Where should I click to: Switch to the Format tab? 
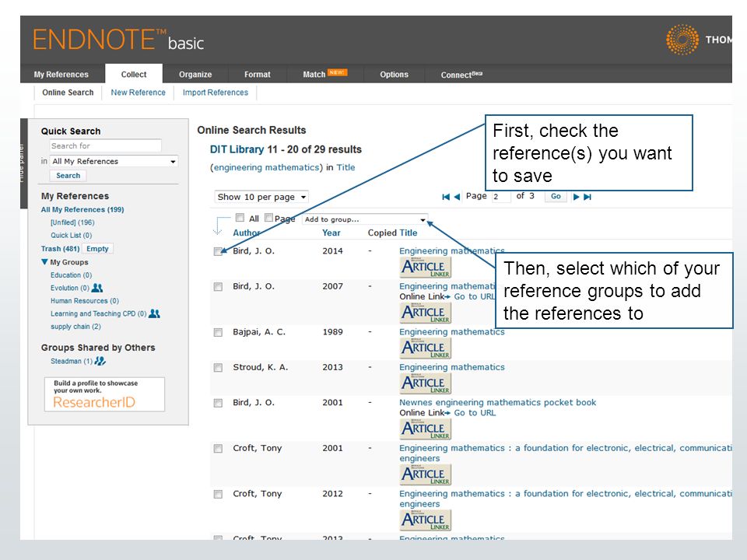258,75
